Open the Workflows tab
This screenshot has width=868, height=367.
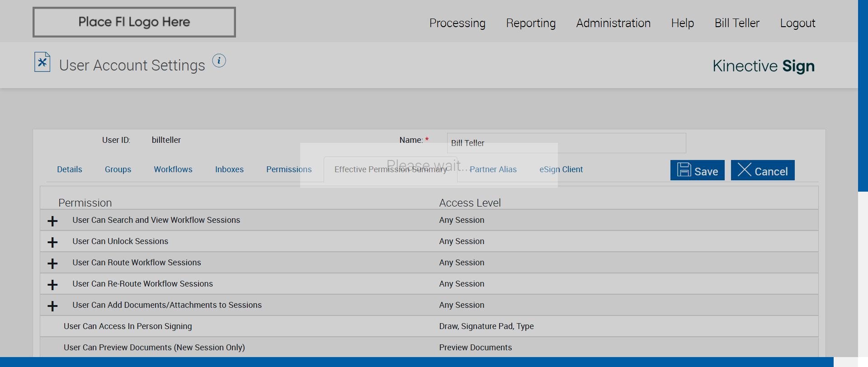173,169
